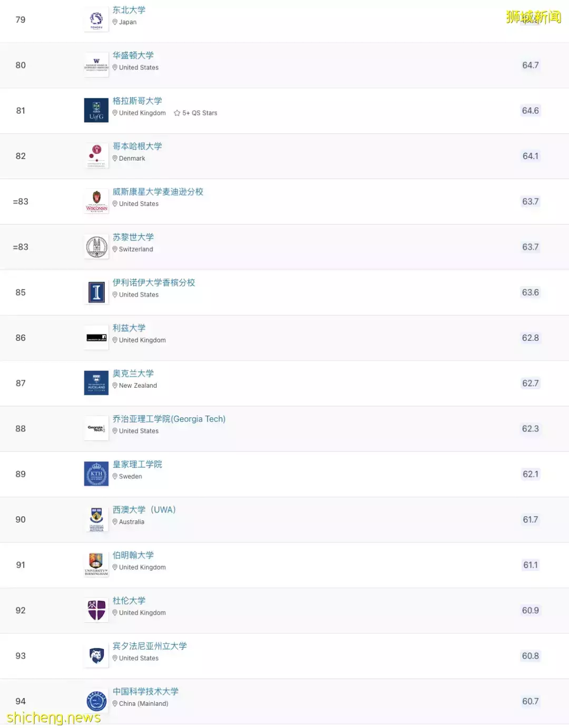
Task: Click the Tohoku University logo
Action: (96, 20)
